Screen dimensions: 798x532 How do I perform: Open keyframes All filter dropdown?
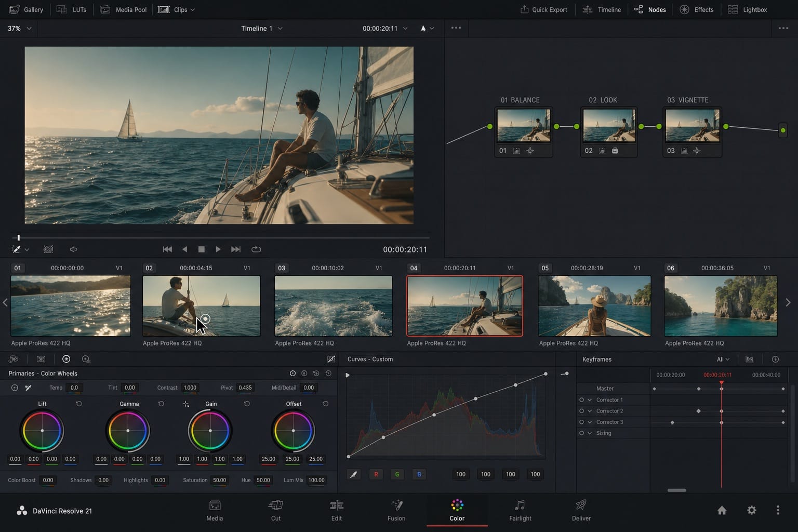[x=723, y=359]
